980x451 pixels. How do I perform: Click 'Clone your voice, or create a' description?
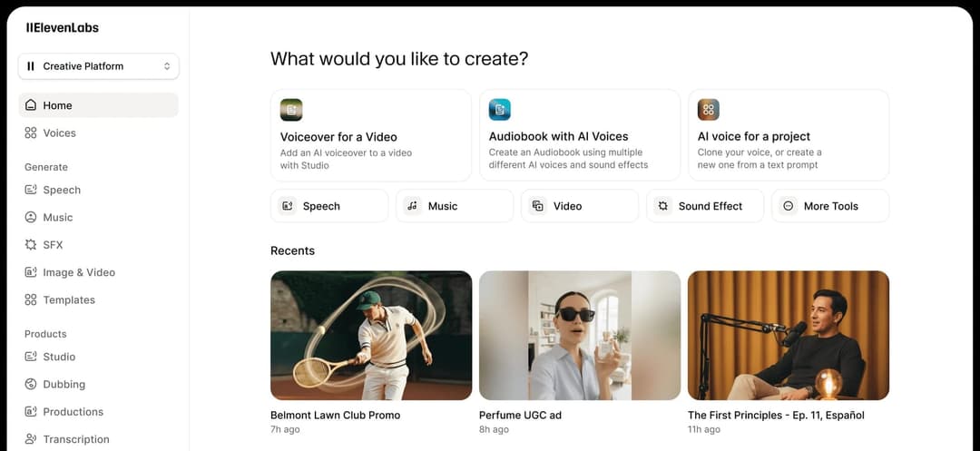pos(759,152)
